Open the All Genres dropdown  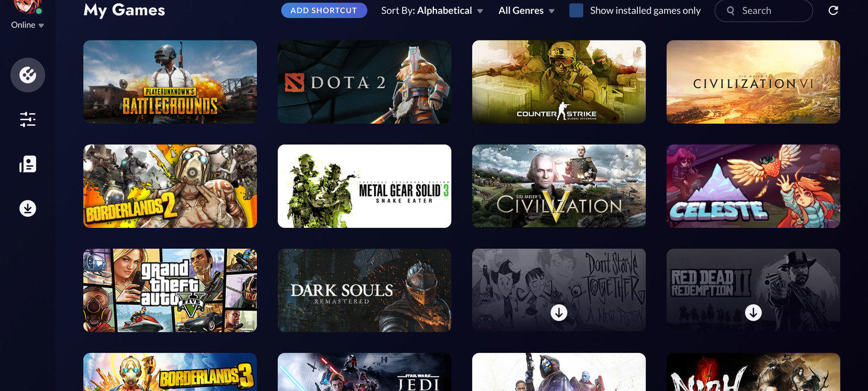click(526, 11)
